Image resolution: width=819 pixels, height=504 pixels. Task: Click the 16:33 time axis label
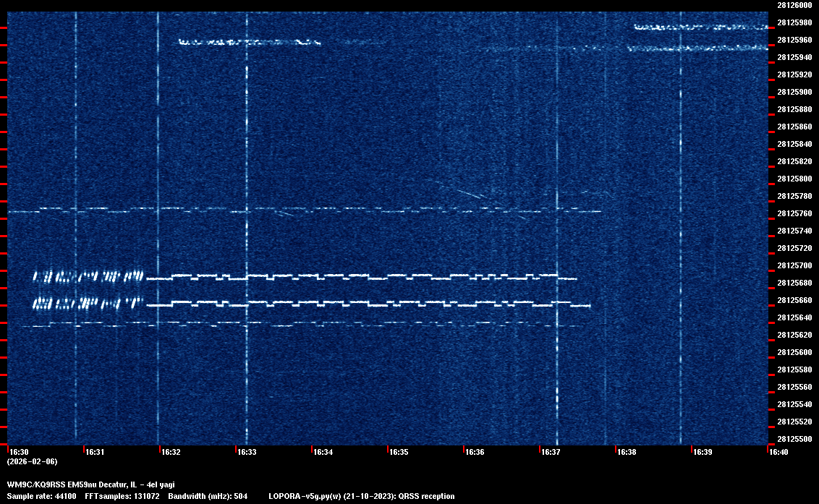247,452
